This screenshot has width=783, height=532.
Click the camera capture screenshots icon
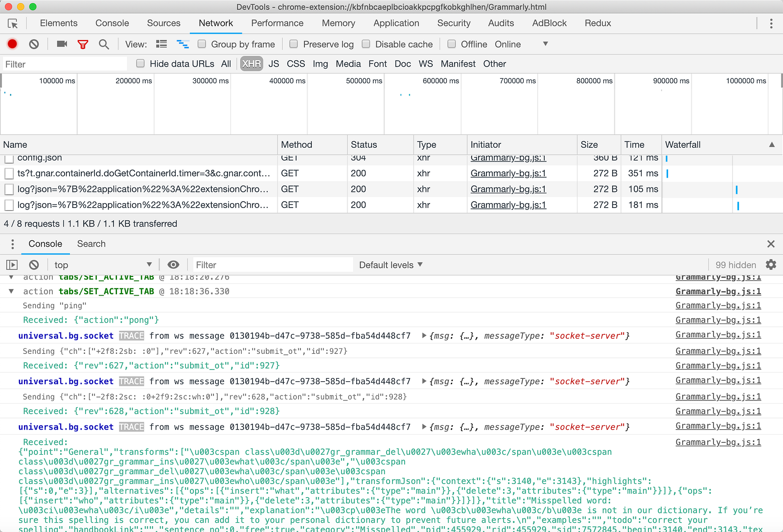[62, 44]
